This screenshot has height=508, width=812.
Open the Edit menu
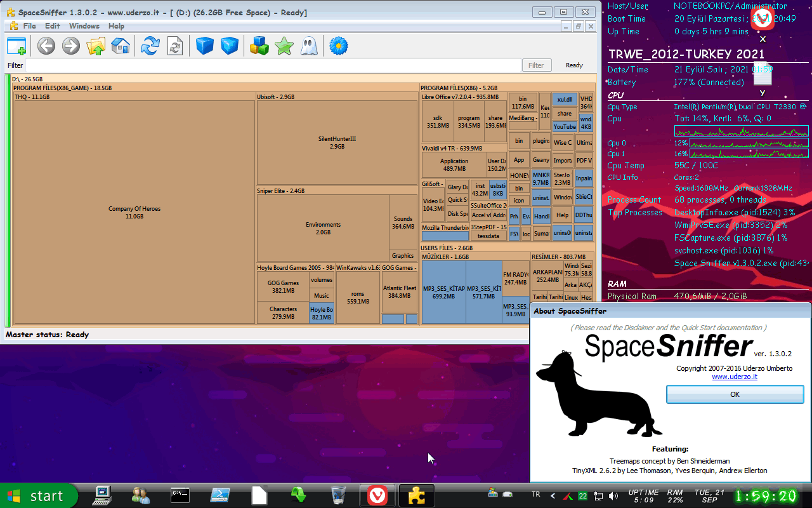point(53,26)
